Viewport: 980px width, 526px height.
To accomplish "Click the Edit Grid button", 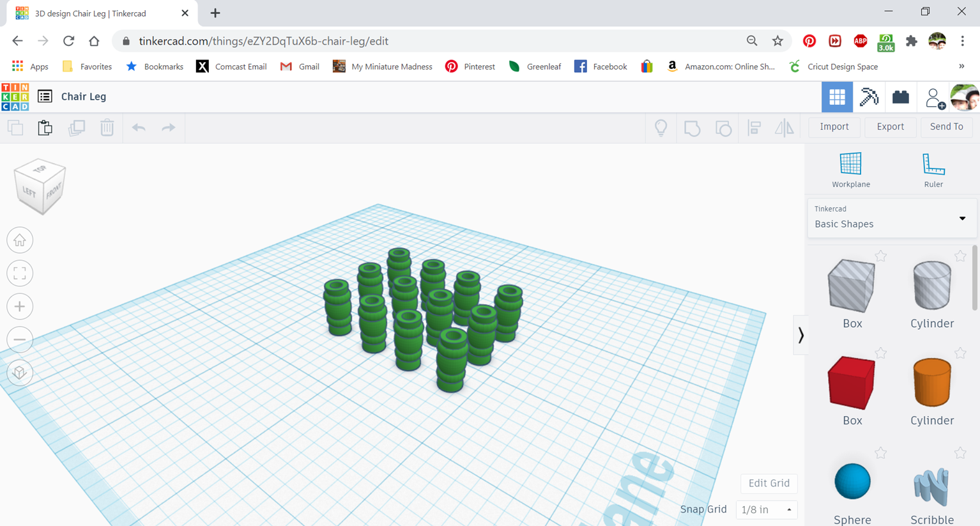I will tap(769, 483).
